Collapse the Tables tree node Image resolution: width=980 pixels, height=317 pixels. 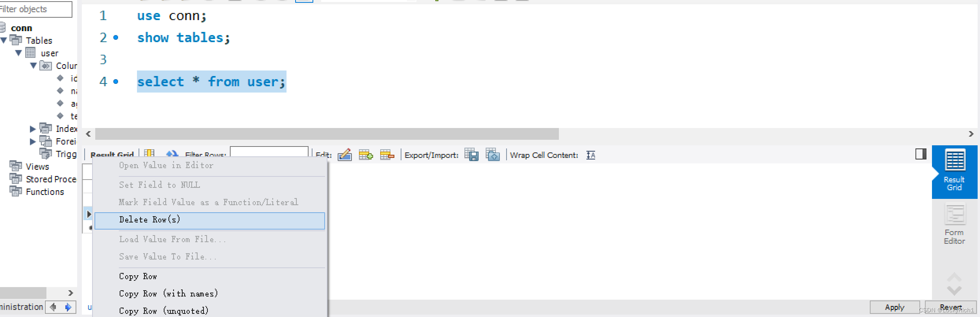4,40
